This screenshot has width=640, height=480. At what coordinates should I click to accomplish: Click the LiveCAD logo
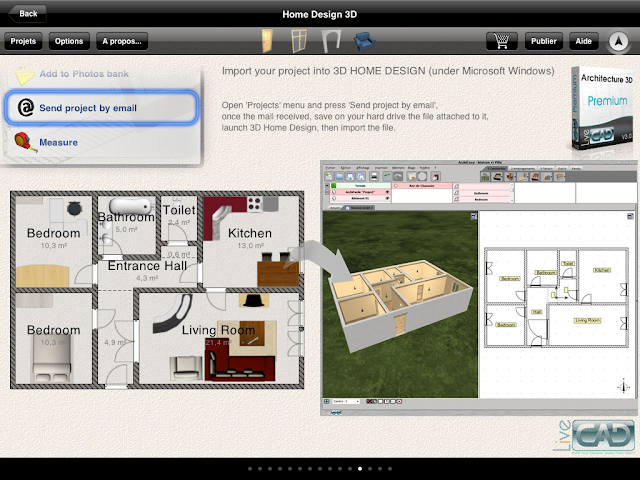coord(594,436)
